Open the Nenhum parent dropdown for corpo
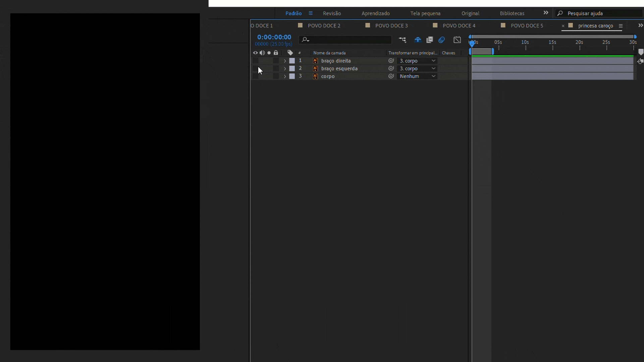The width and height of the screenshot is (644, 362). tap(417, 76)
